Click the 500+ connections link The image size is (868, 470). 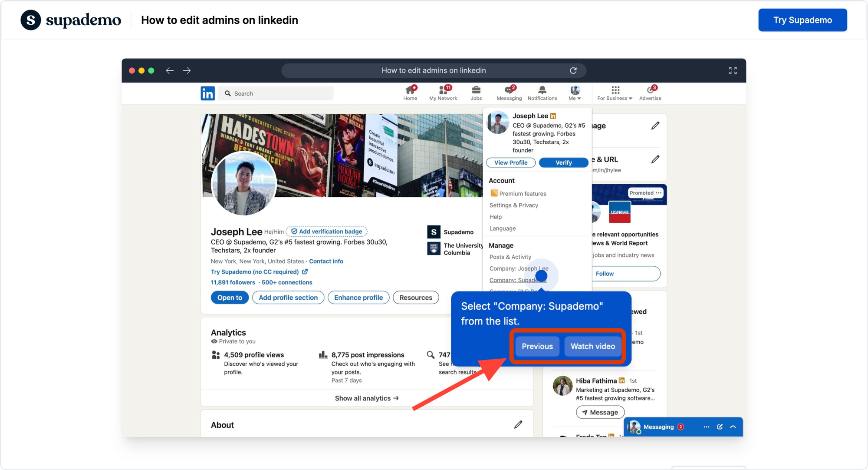coord(287,282)
